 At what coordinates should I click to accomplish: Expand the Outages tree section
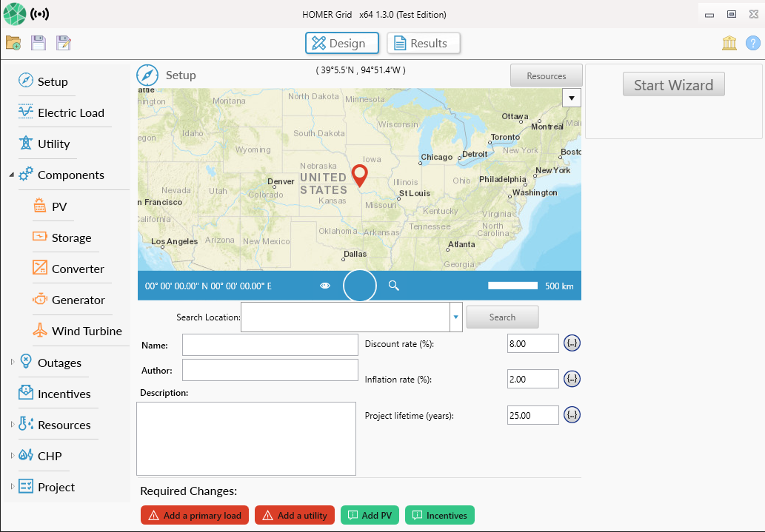[12, 362]
